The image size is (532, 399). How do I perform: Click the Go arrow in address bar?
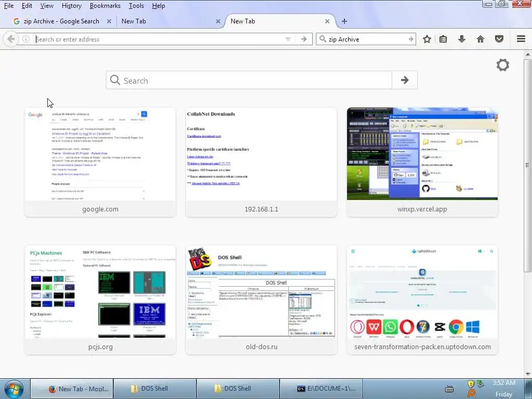tap(303, 39)
